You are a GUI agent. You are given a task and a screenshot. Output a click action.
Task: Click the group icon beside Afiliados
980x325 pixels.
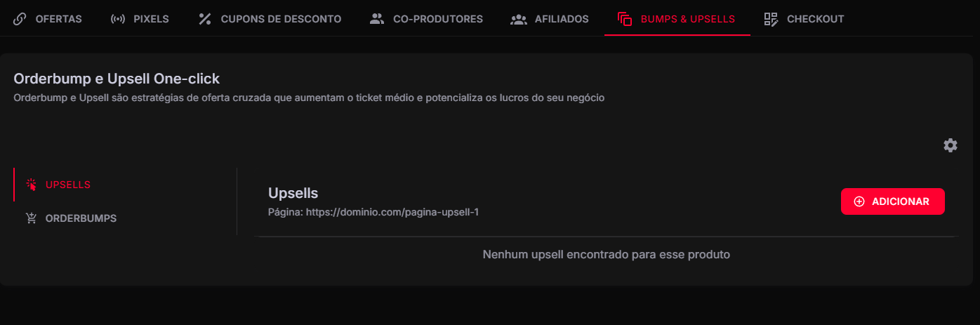pos(519,19)
